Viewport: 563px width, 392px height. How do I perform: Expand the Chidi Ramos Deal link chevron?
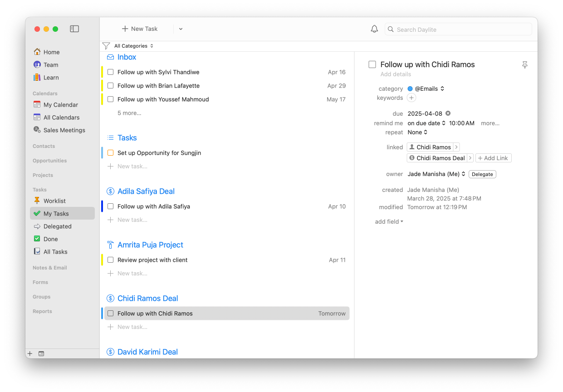point(470,158)
